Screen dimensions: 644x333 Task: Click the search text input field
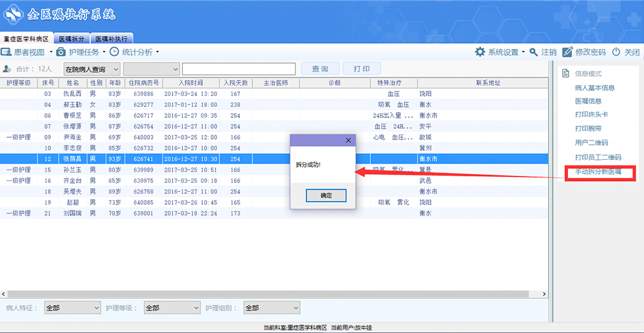tap(238, 69)
